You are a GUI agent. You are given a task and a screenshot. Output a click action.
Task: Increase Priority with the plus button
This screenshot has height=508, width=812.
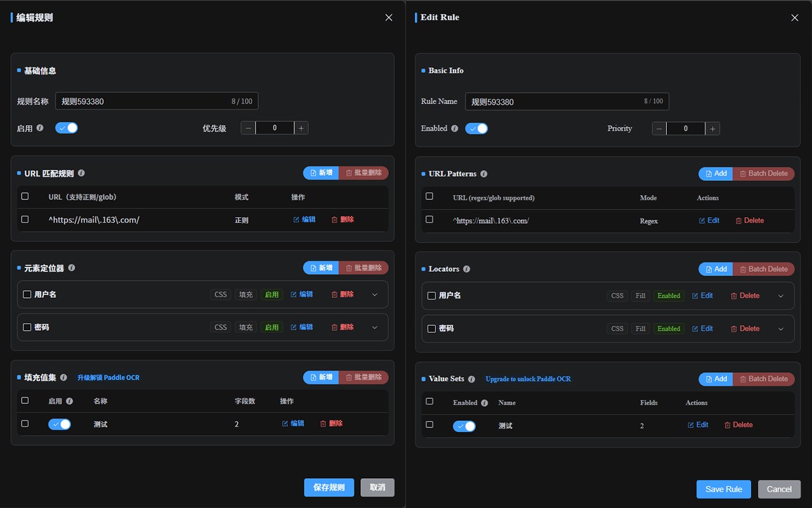[x=712, y=129]
